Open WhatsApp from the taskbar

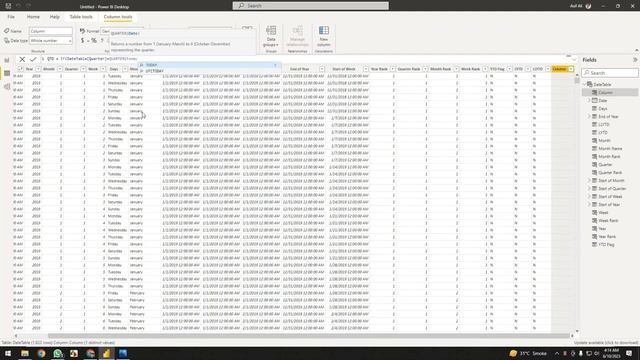tap(58, 353)
